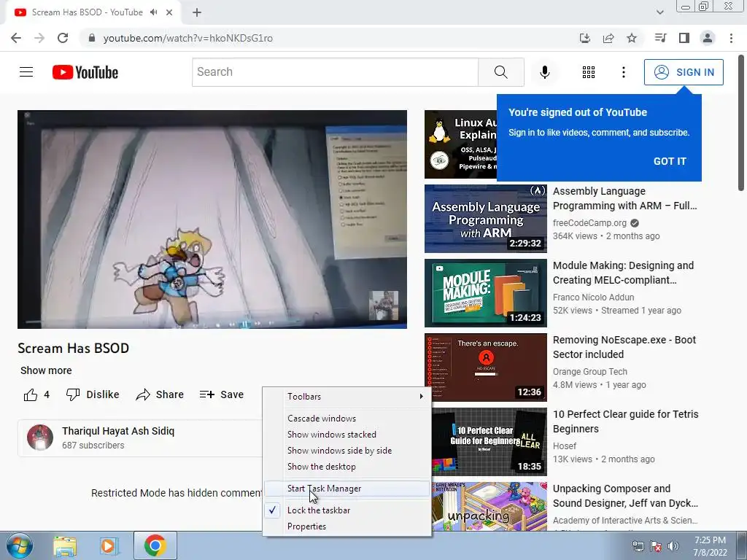
Task: Open the Windows Start button
Action: coord(20,545)
